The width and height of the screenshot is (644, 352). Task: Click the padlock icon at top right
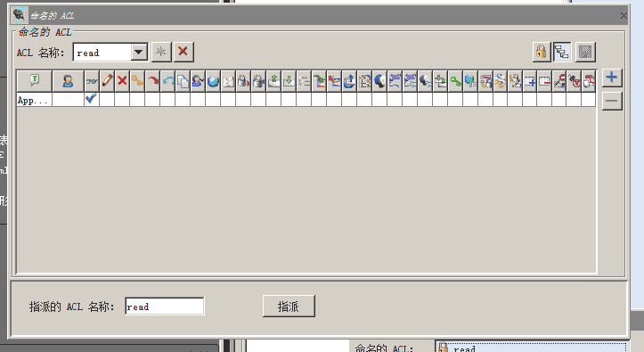tap(542, 52)
